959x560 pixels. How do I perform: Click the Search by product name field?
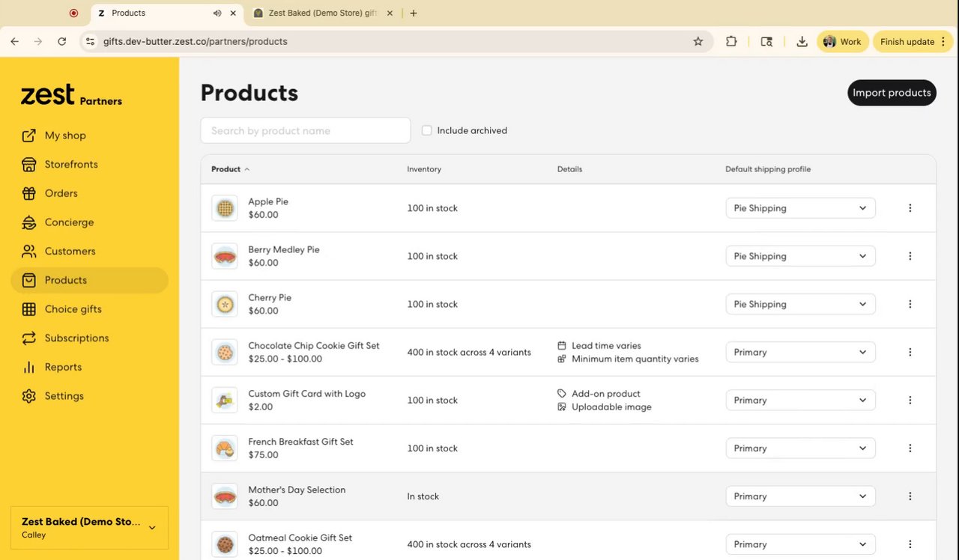click(x=306, y=130)
